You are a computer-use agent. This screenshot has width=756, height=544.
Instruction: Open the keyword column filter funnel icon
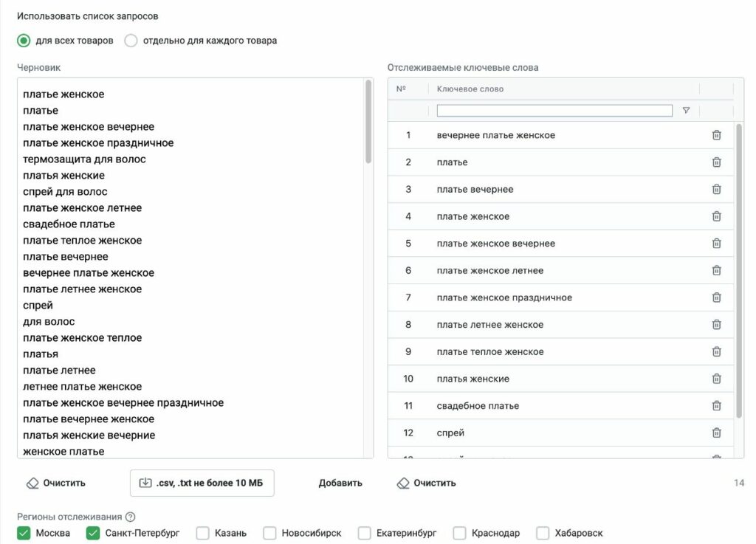pyautogui.click(x=686, y=110)
